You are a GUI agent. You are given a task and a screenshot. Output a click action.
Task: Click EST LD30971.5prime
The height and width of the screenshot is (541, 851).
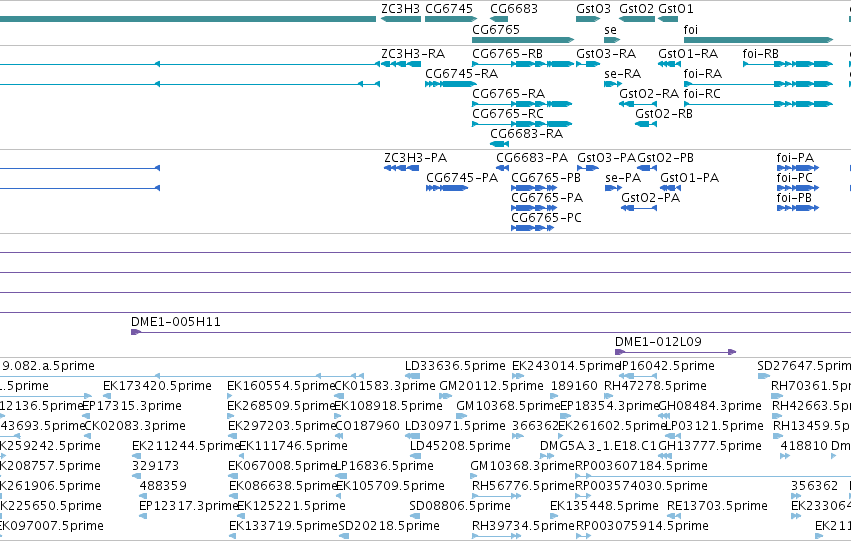coord(455,426)
